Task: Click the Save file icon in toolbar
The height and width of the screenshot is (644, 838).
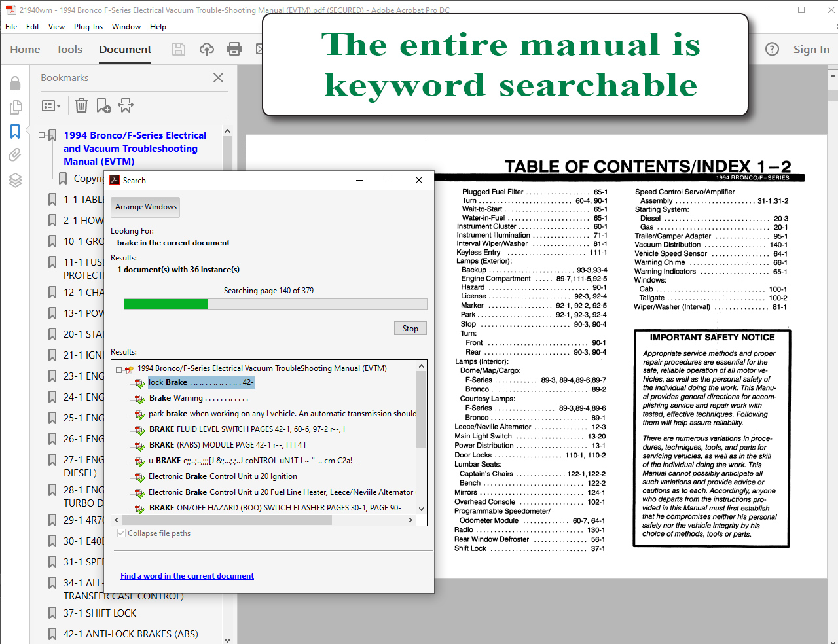Action: click(x=178, y=49)
